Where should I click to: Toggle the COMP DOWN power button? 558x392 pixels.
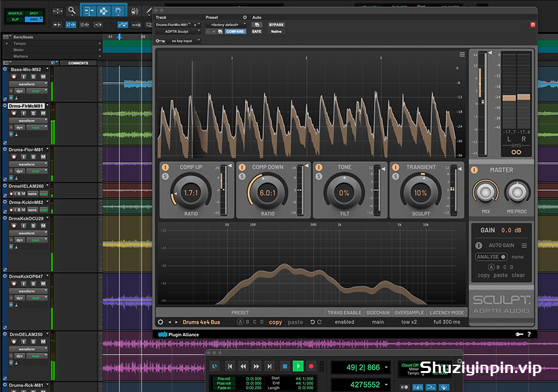point(242,167)
